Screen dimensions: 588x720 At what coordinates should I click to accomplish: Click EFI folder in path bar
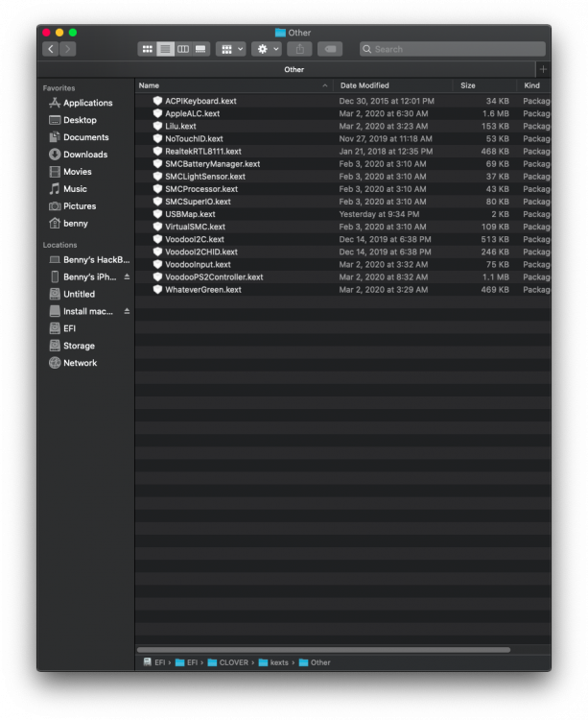coord(187,662)
